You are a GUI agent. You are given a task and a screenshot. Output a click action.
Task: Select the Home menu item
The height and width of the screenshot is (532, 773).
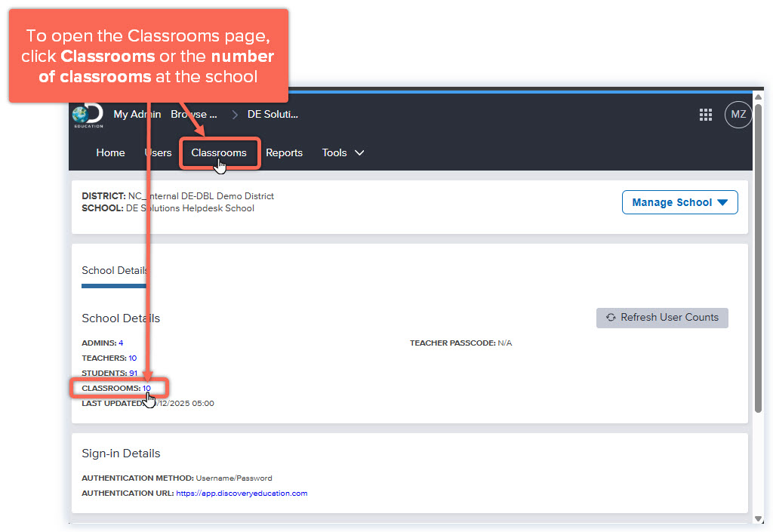click(x=110, y=152)
